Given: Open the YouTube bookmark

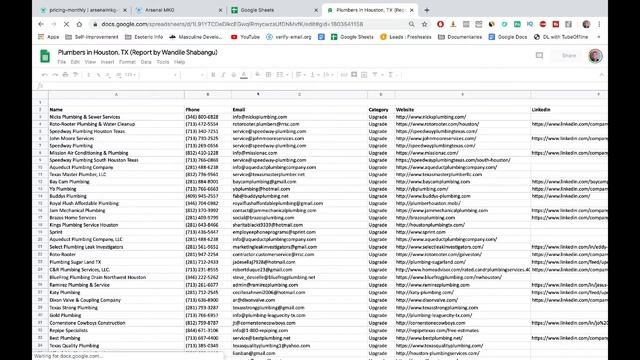Looking at the screenshot, I should (245, 37).
